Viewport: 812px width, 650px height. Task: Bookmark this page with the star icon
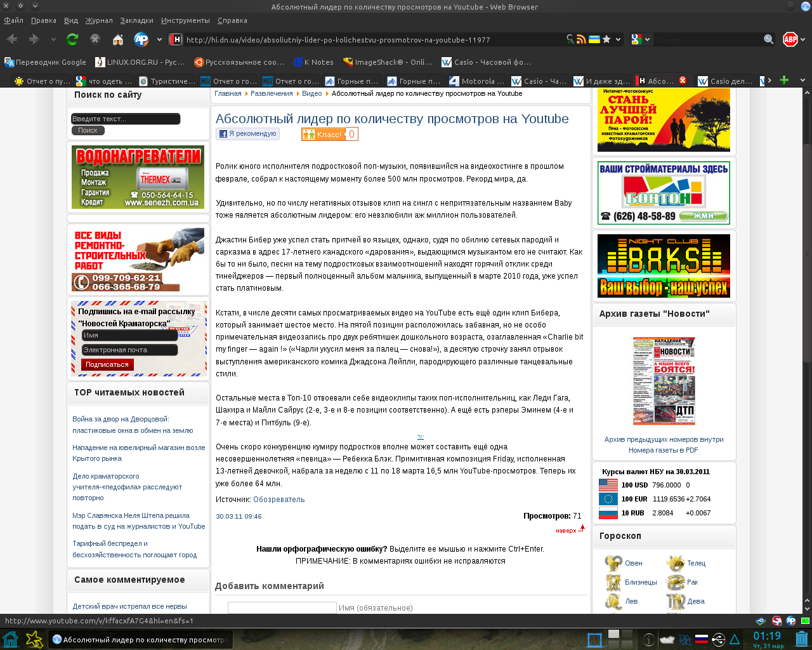(x=606, y=39)
